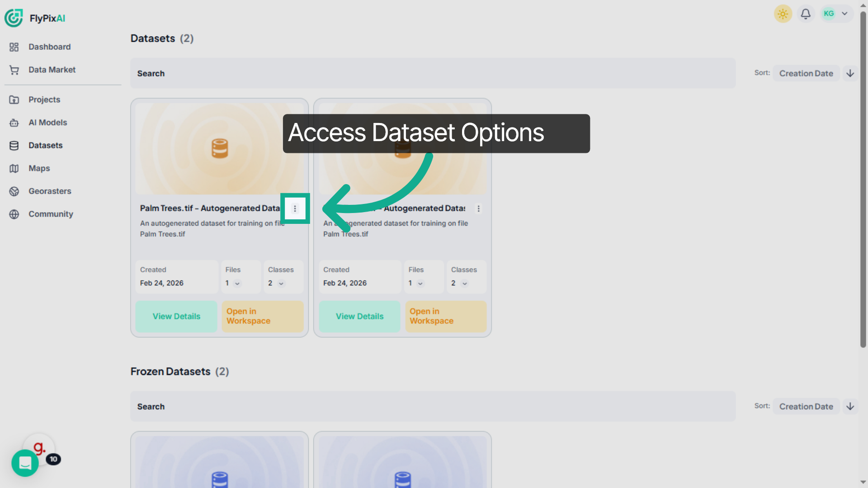The width and height of the screenshot is (868, 488).
Task: Click the Community globe icon
Action: (14, 214)
